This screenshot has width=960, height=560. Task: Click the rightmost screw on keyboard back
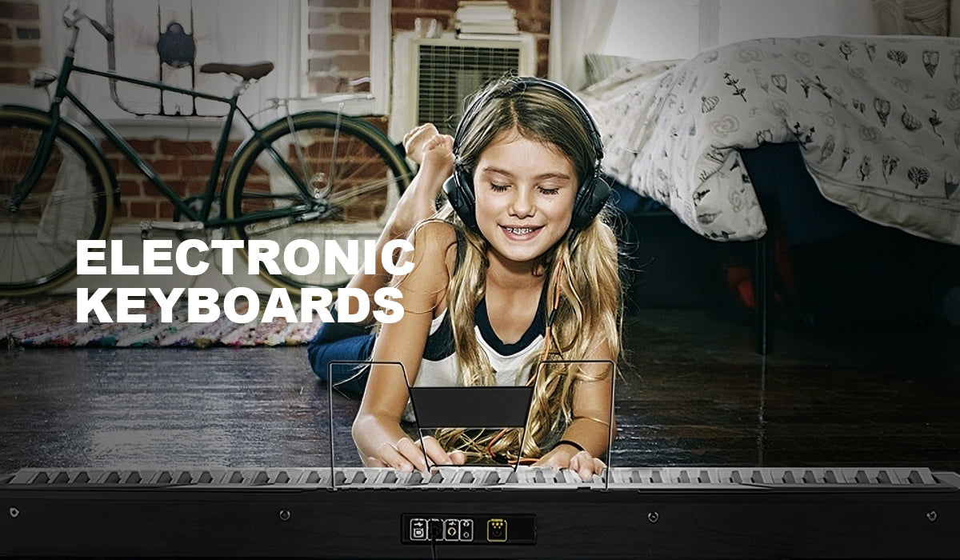[930, 515]
